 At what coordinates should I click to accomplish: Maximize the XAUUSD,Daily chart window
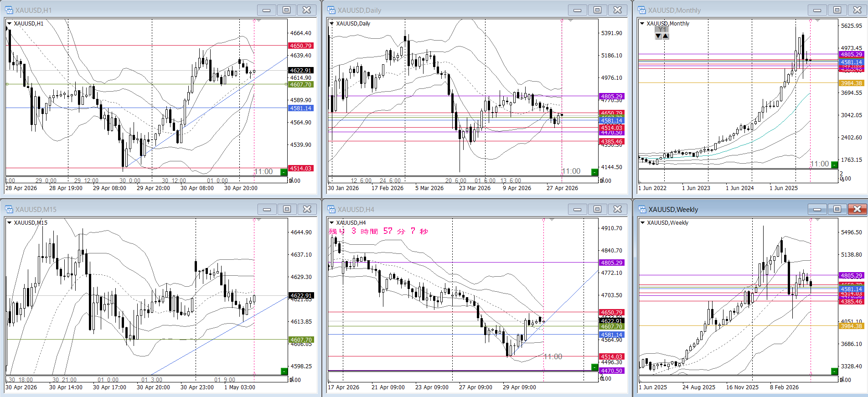pyautogui.click(x=597, y=10)
